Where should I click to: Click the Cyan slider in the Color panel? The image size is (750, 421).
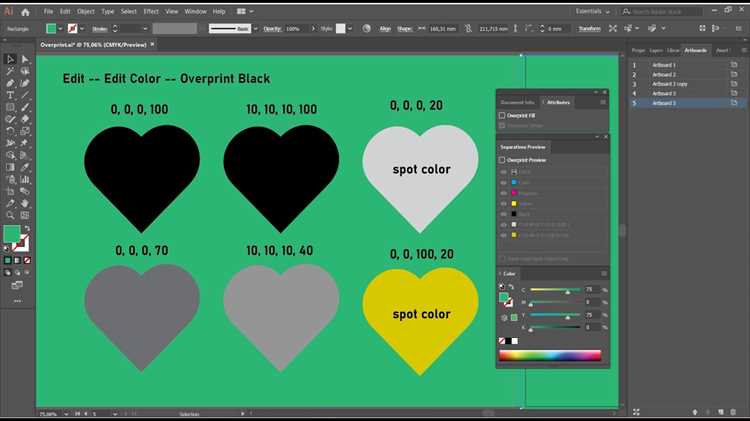[x=555, y=290]
